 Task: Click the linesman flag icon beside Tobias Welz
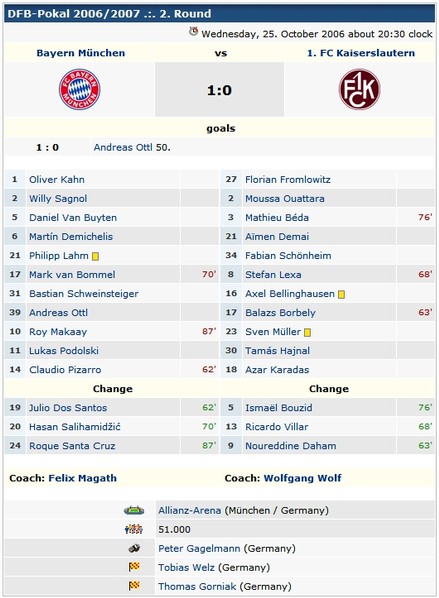pyautogui.click(x=134, y=567)
